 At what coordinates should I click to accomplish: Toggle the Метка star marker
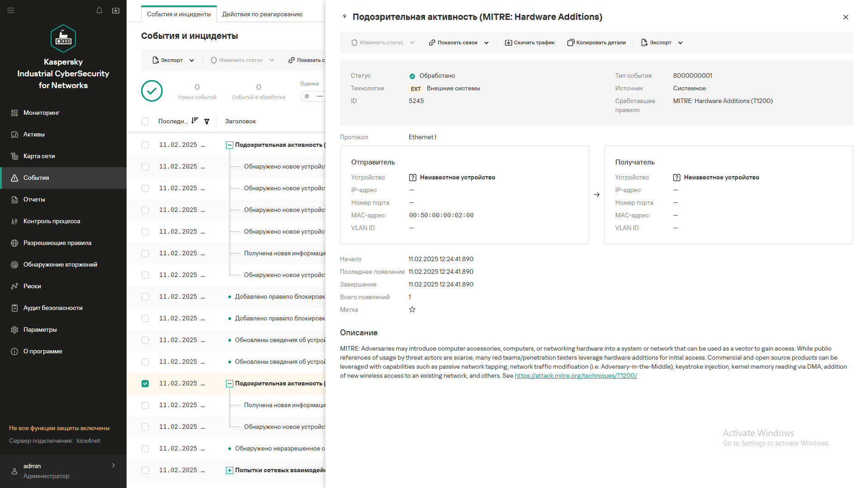click(x=412, y=310)
